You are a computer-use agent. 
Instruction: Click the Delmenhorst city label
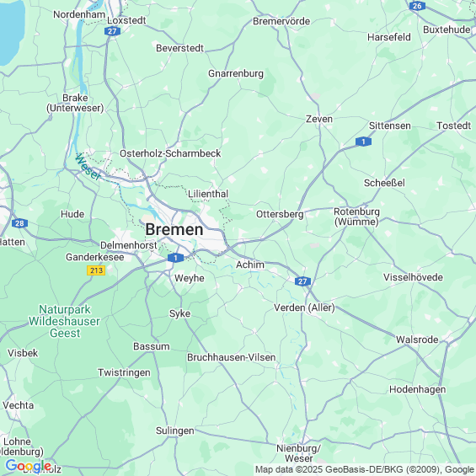pos(129,245)
